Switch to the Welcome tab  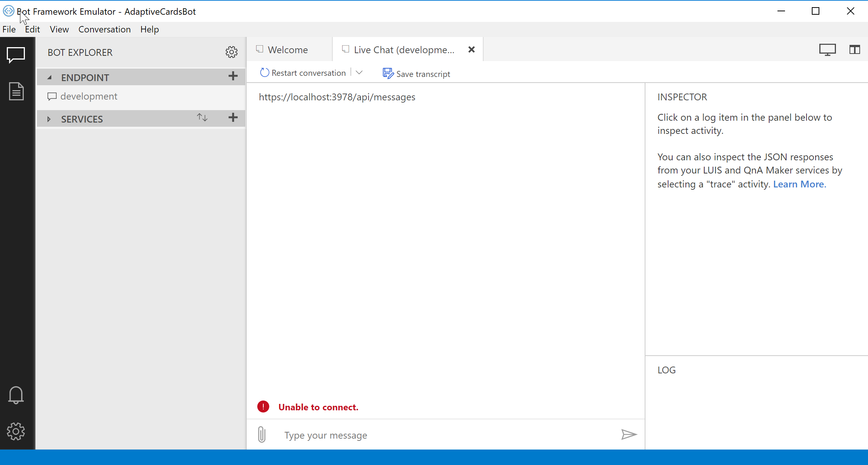pyautogui.click(x=289, y=49)
